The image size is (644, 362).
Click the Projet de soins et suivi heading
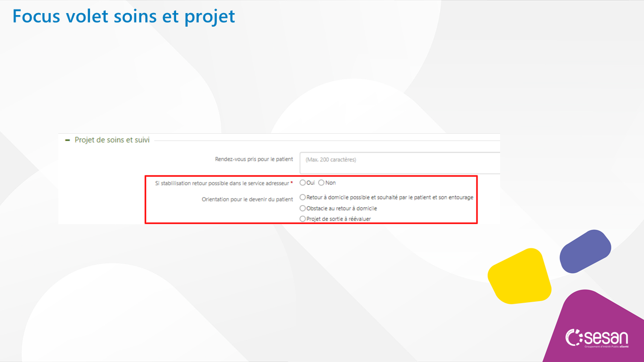pyautogui.click(x=112, y=140)
